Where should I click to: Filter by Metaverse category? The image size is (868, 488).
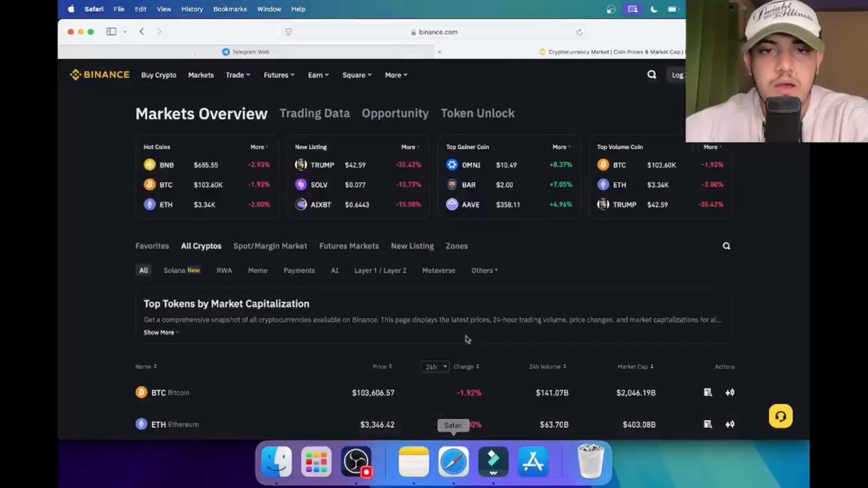pos(438,270)
